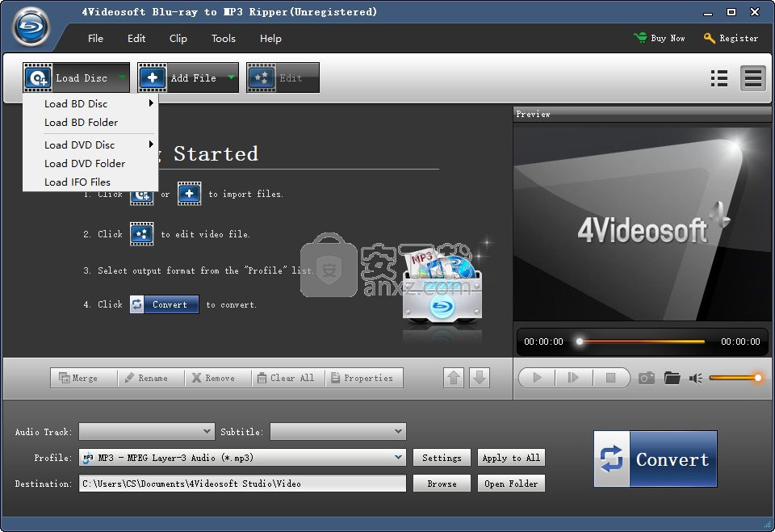Click the preview seek progress bar

pos(642,341)
